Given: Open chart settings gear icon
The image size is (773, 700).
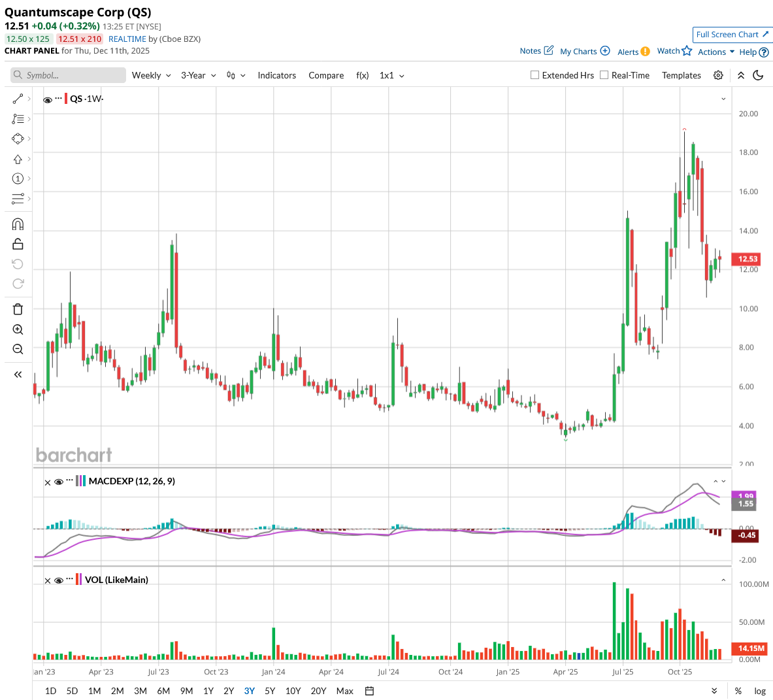Looking at the screenshot, I should (x=718, y=75).
